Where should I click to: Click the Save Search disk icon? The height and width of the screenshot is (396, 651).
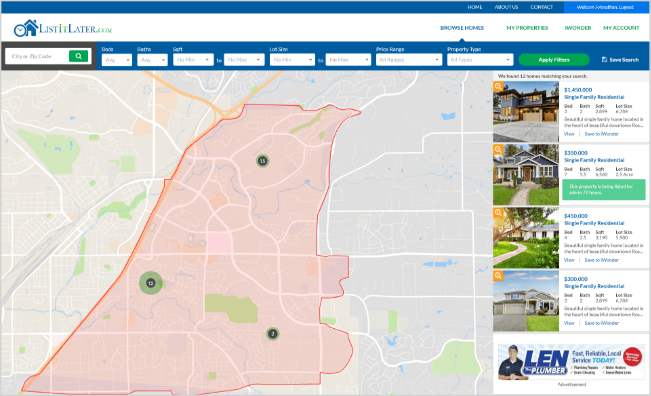tap(604, 60)
